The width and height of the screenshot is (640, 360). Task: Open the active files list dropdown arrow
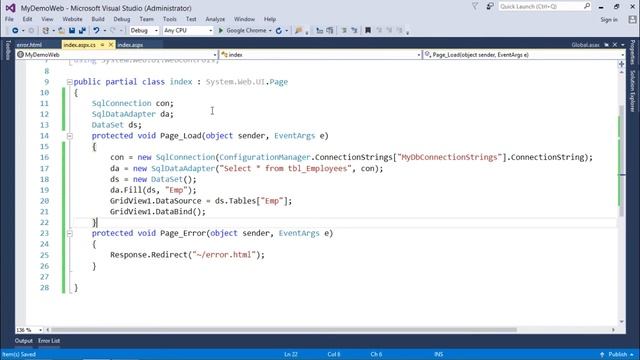623,45
